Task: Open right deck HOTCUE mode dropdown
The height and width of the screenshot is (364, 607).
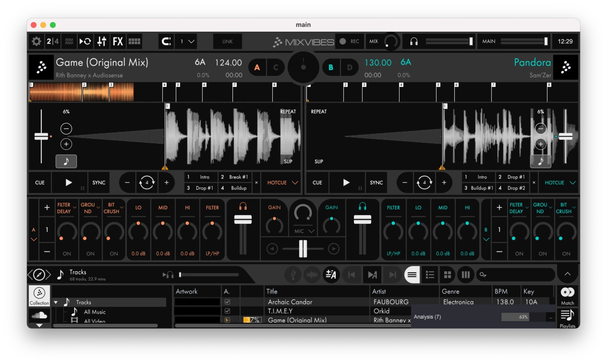Action: click(559, 182)
